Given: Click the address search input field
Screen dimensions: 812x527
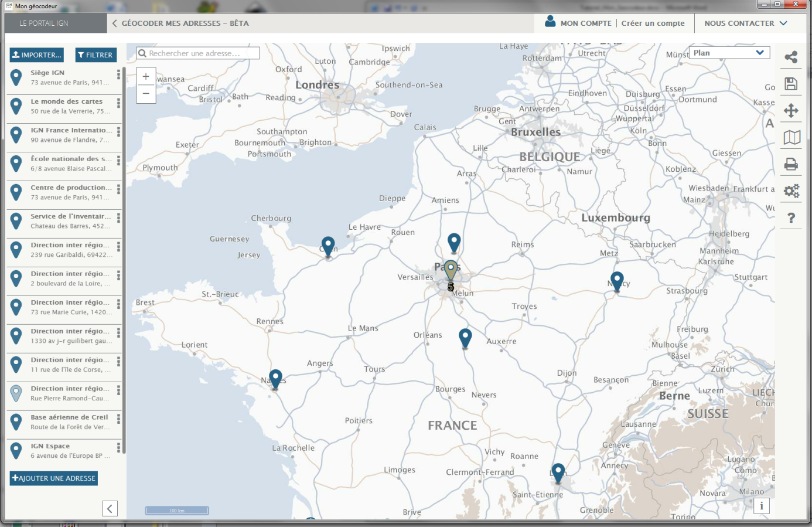Looking at the screenshot, I should pos(198,53).
